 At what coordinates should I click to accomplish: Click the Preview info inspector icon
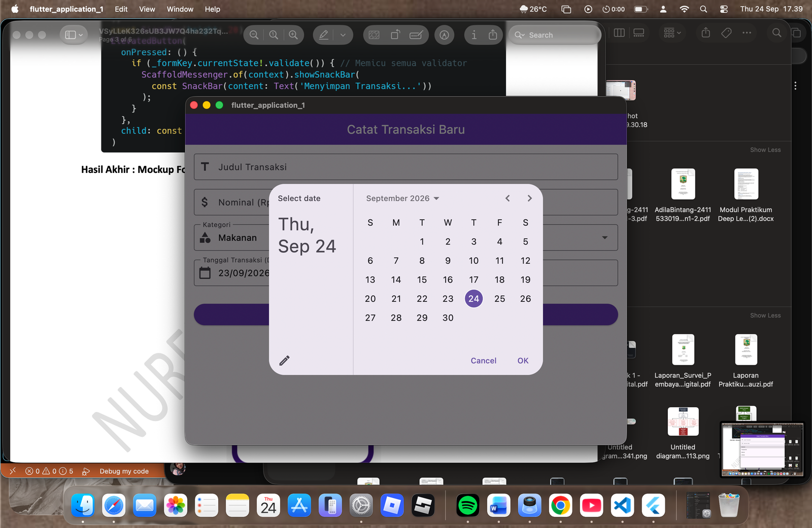tap(473, 35)
